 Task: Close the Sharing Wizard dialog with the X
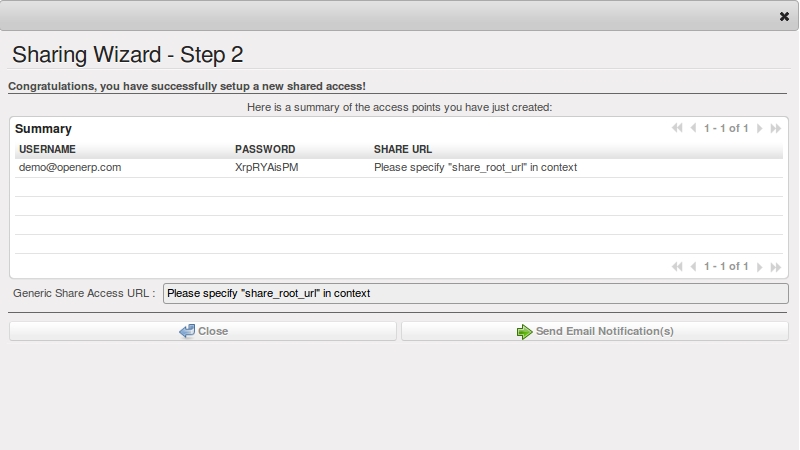[x=784, y=16]
